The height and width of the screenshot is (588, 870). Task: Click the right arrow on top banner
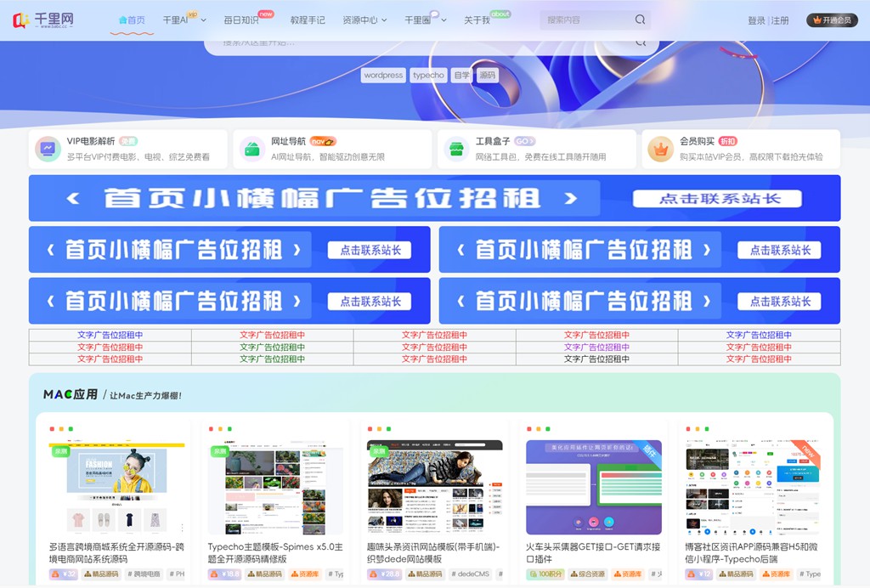(571, 199)
